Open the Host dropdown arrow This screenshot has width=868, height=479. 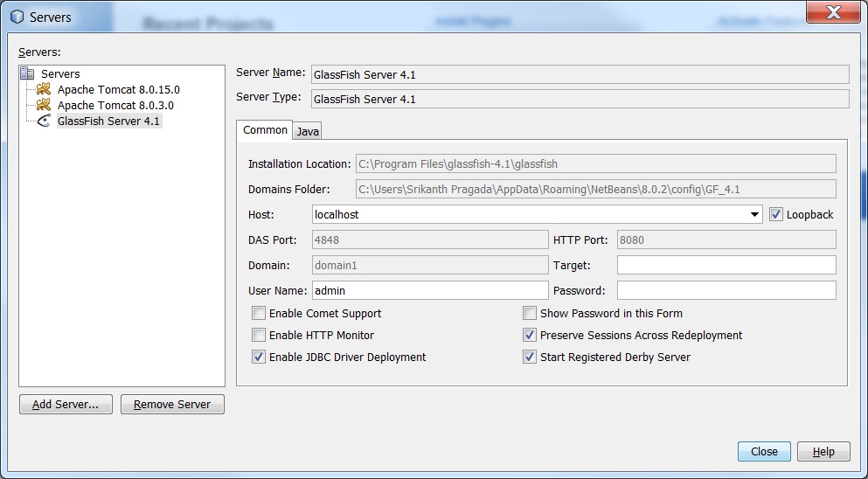pos(754,215)
